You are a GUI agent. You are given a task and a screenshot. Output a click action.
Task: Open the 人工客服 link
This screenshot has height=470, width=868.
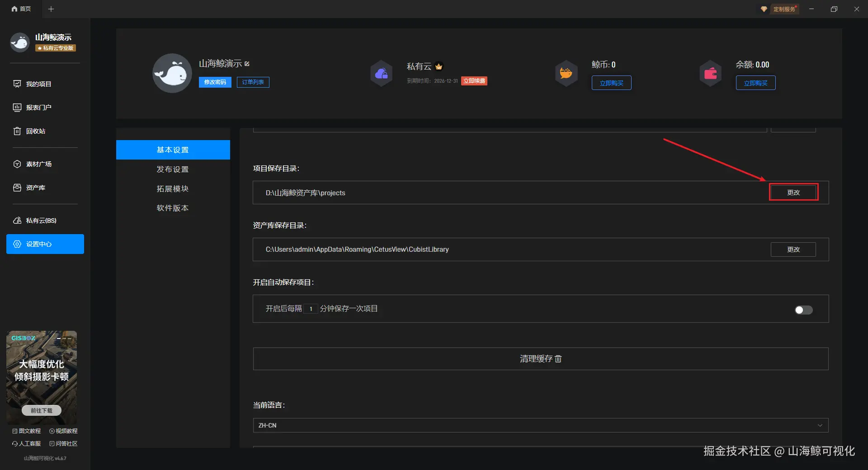click(27, 444)
